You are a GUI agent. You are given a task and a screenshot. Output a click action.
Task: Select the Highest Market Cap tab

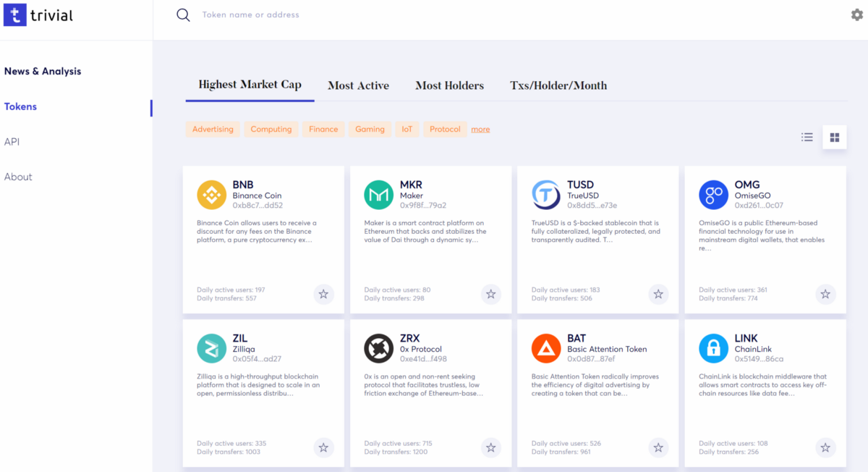(x=250, y=85)
